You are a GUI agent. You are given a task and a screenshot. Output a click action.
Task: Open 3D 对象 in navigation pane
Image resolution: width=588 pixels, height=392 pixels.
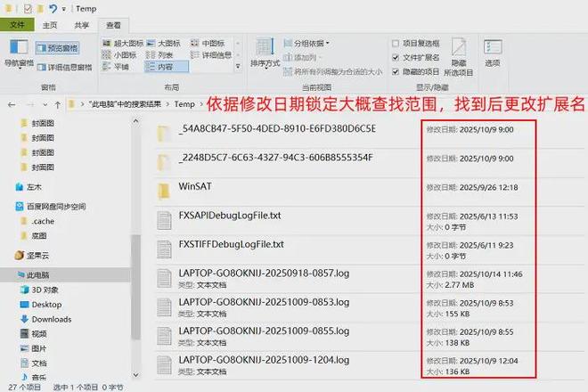pos(40,290)
